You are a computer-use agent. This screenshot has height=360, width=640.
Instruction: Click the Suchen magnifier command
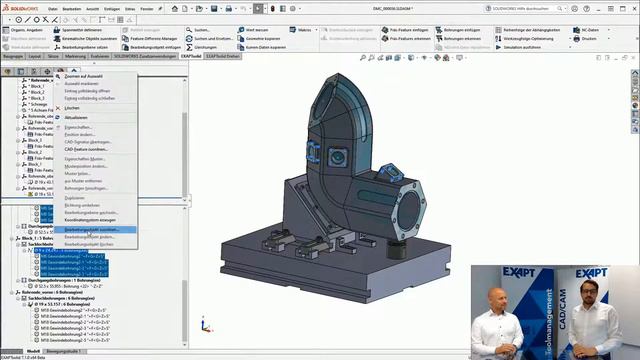(x=198, y=30)
